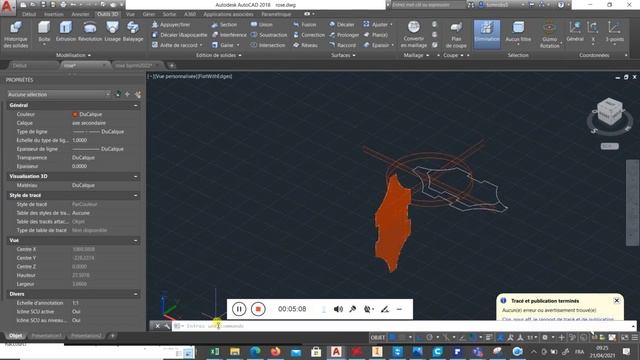The height and width of the screenshot is (360, 640).
Task: Collapse the Visualisation 3D section
Action: point(136,176)
